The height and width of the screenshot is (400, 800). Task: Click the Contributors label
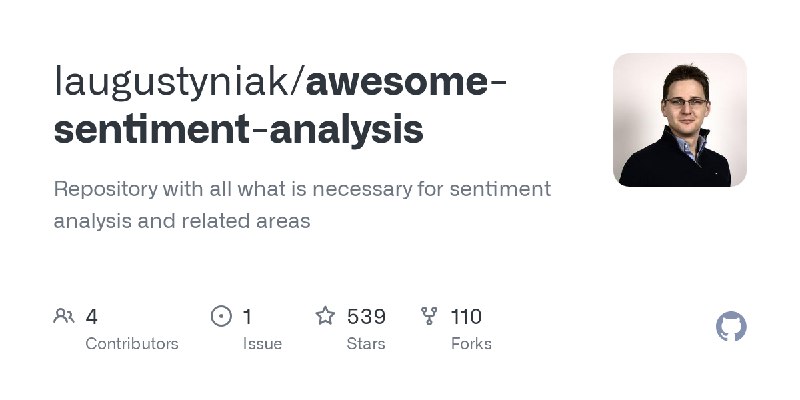(132, 344)
